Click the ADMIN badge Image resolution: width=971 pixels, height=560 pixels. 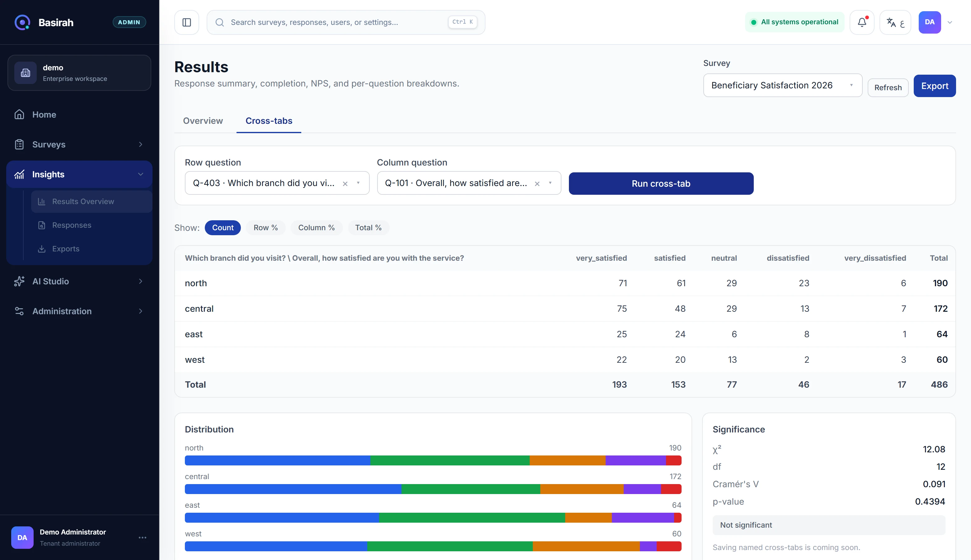click(x=129, y=22)
